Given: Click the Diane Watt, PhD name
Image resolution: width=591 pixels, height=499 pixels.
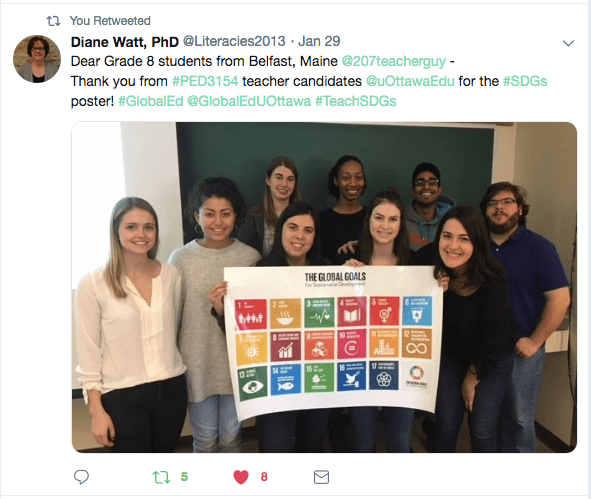Looking at the screenshot, I should (x=125, y=42).
